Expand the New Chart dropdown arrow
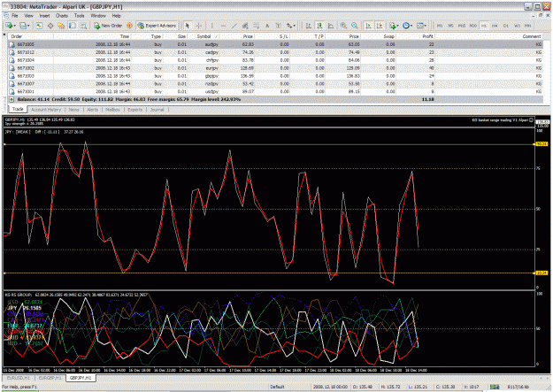 click(x=14, y=26)
